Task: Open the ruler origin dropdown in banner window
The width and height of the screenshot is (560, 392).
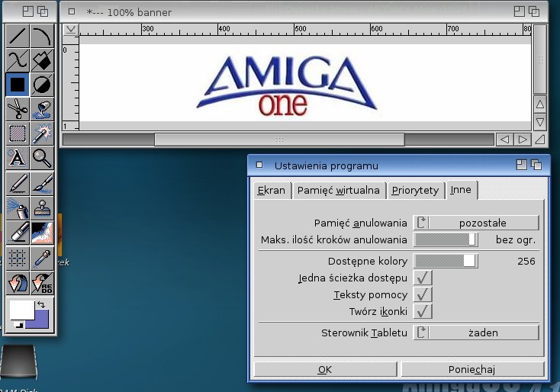Action: (x=71, y=29)
